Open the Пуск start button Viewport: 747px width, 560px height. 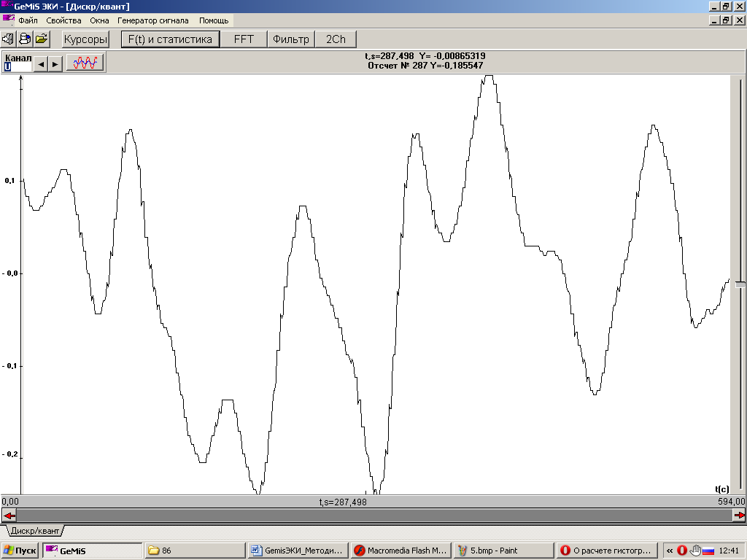pyautogui.click(x=20, y=551)
